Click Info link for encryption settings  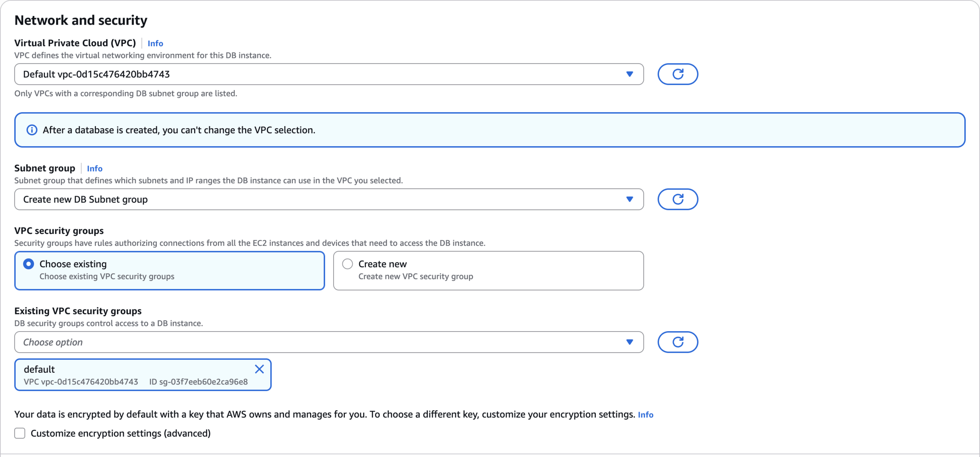[x=645, y=415]
